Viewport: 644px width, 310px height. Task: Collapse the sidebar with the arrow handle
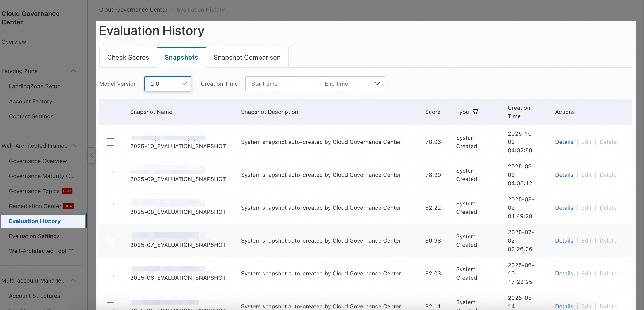pyautogui.click(x=92, y=155)
